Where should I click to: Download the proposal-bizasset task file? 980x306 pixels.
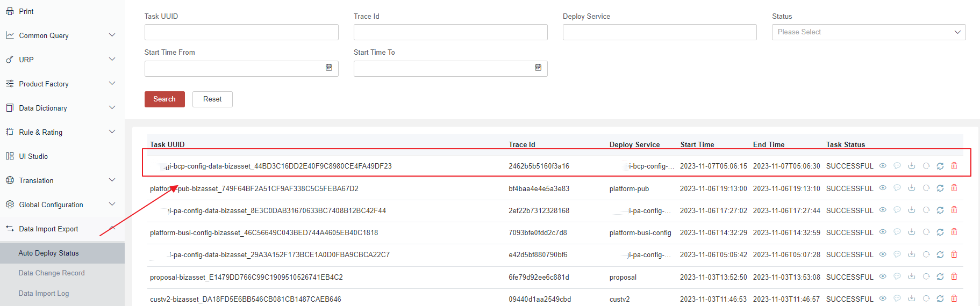tap(912, 276)
